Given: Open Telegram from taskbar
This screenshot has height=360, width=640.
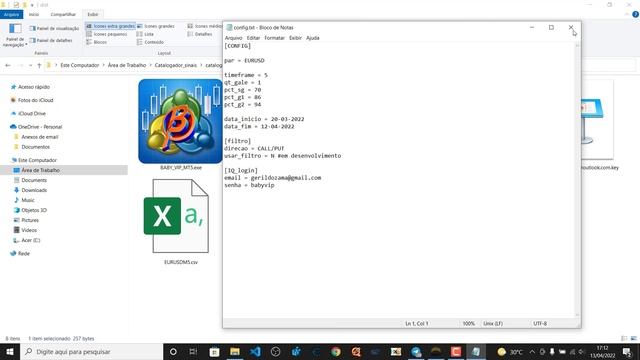Looking at the screenshot, I should point(416,351).
